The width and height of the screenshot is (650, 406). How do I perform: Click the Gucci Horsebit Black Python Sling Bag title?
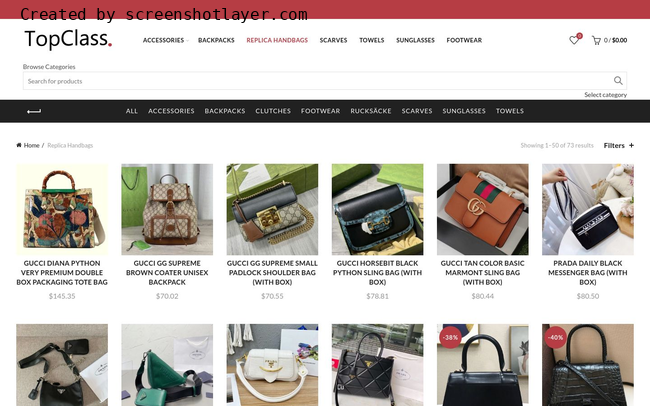377,272
